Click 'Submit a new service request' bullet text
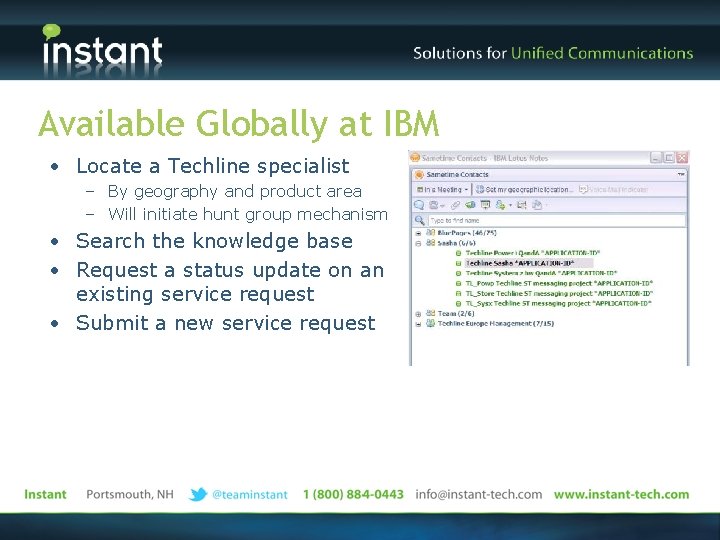This screenshot has width=720, height=540. pyautogui.click(x=225, y=323)
